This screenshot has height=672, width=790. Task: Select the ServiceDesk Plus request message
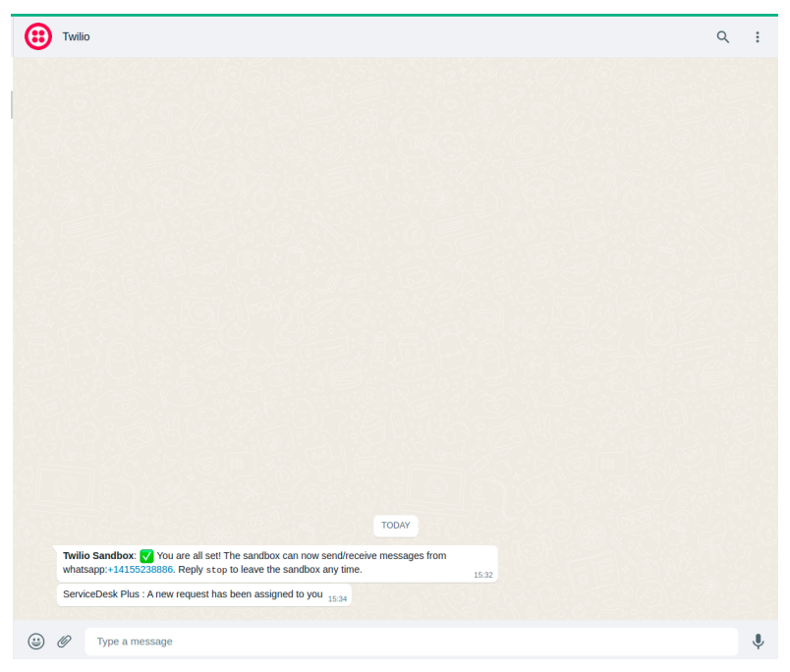pyautogui.click(x=193, y=593)
